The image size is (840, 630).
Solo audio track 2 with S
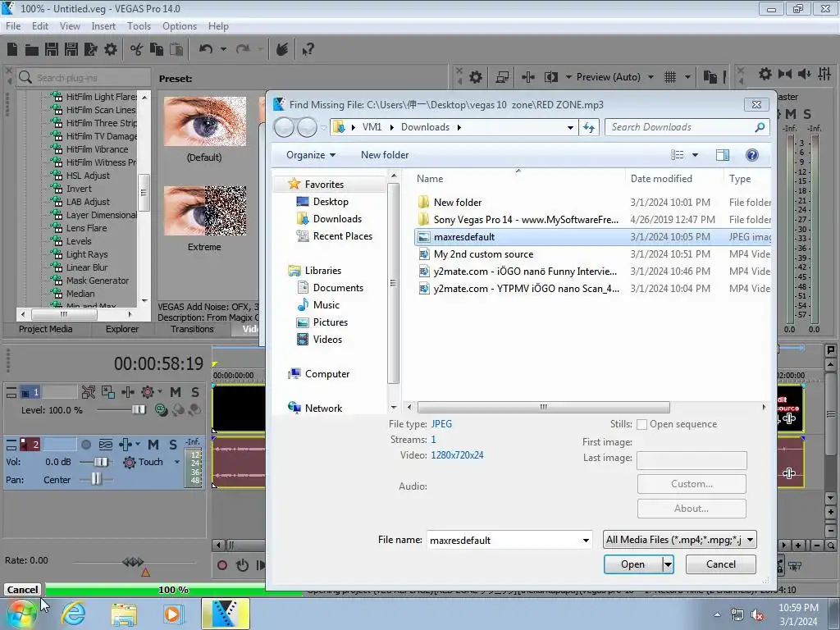pos(173,445)
